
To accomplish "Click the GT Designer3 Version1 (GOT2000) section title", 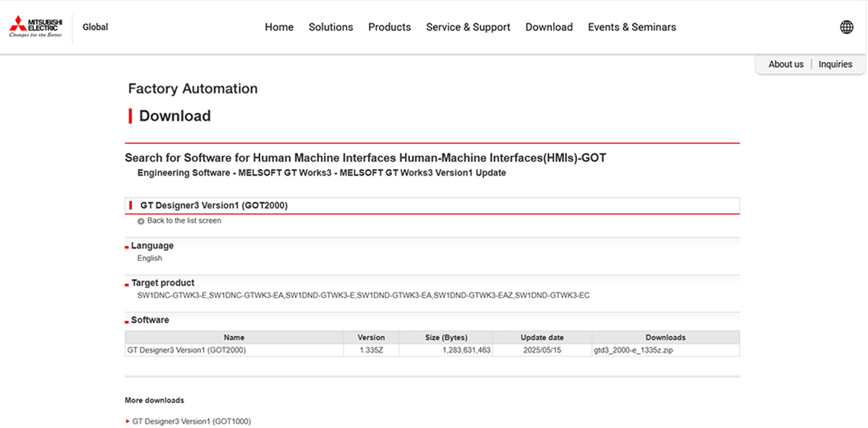I will tap(214, 205).
